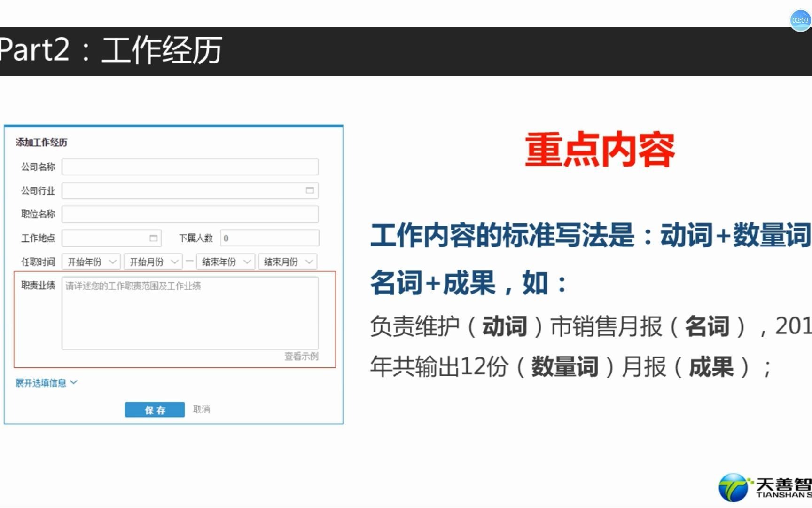
Task: Click the 下属人数 input field
Action: click(270, 238)
